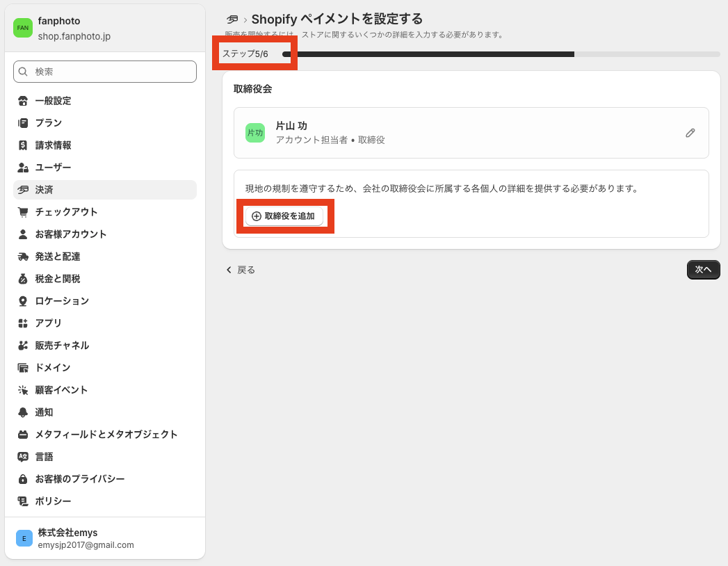The height and width of the screenshot is (566, 728).
Task: Open 税金と関税 settings
Action: 105,279
